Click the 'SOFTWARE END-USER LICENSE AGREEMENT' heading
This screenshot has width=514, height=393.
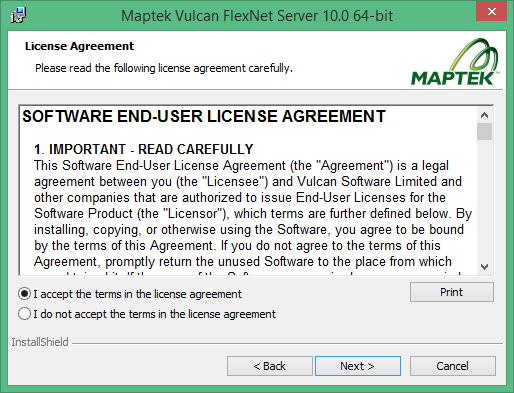204,116
